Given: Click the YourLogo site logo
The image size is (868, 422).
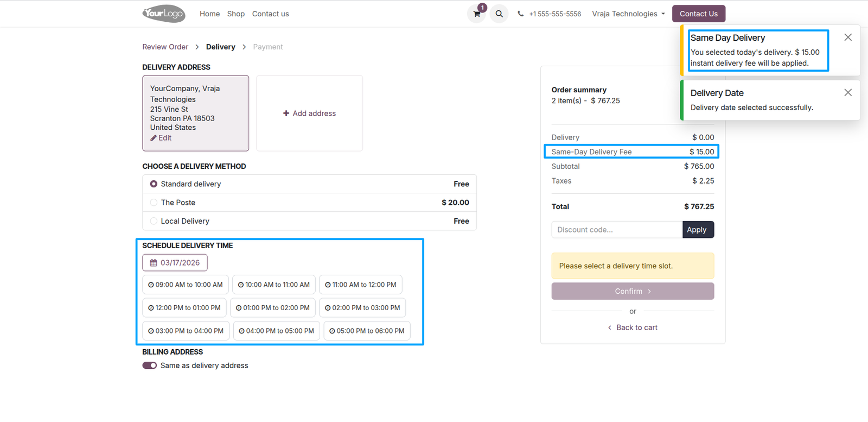Looking at the screenshot, I should pyautogui.click(x=164, y=14).
